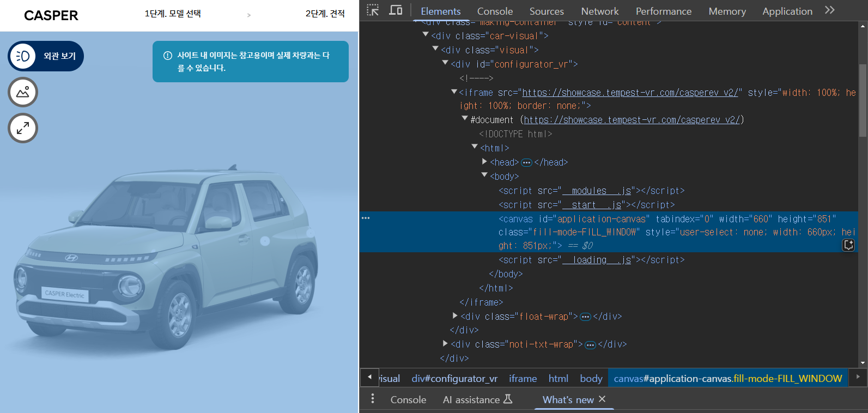Select the canvas#application-canvas breadcrumb
The image size is (868, 413).
[728, 378]
